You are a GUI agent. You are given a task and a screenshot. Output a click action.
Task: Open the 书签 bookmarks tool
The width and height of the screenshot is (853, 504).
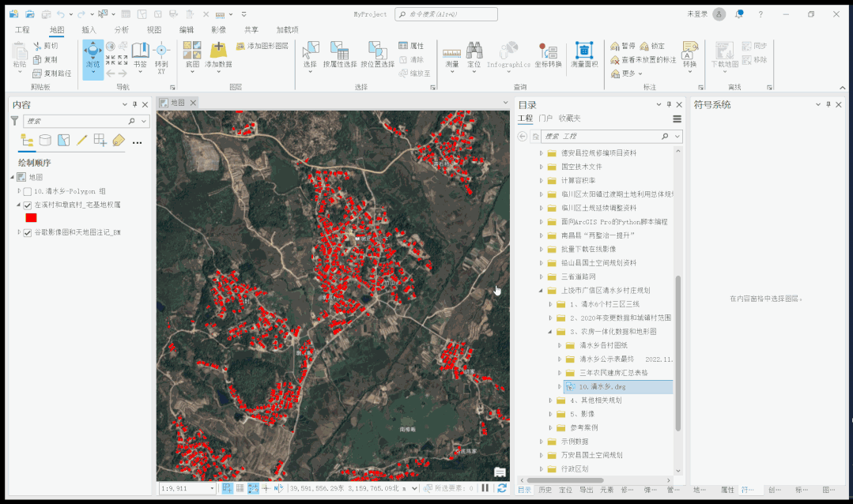point(141,55)
